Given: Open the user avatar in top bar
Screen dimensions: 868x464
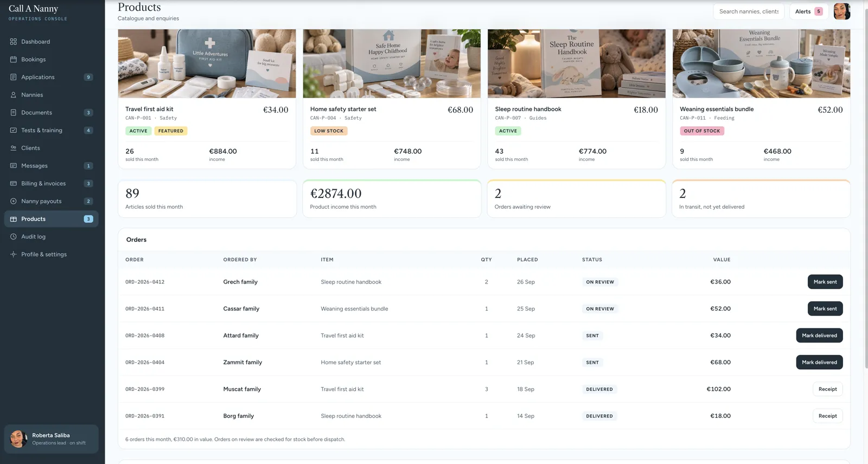Looking at the screenshot, I should coord(842,11).
